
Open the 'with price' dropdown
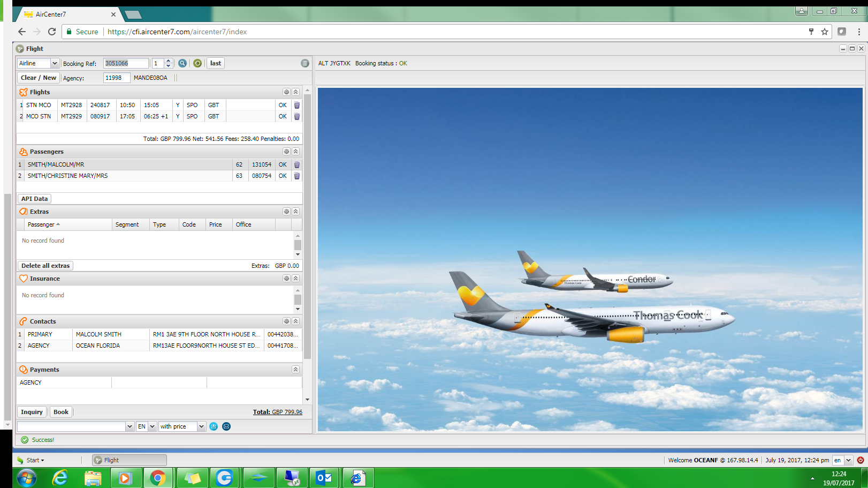201,426
